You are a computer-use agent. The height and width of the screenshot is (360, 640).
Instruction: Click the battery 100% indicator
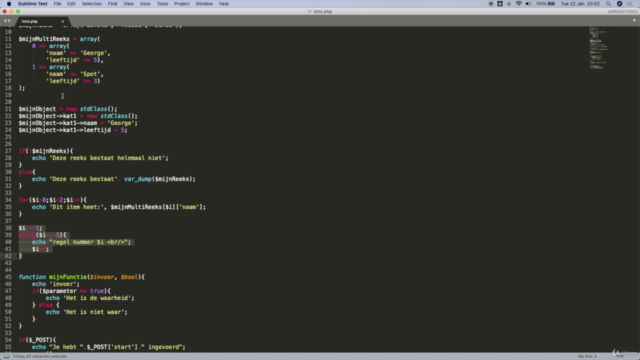pos(545,4)
